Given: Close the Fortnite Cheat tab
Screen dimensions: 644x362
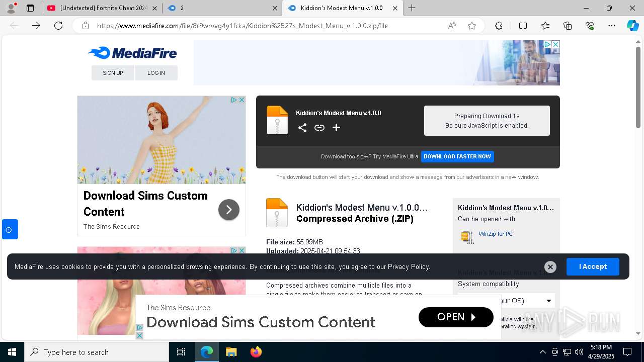Looking at the screenshot, I should click(x=154, y=8).
